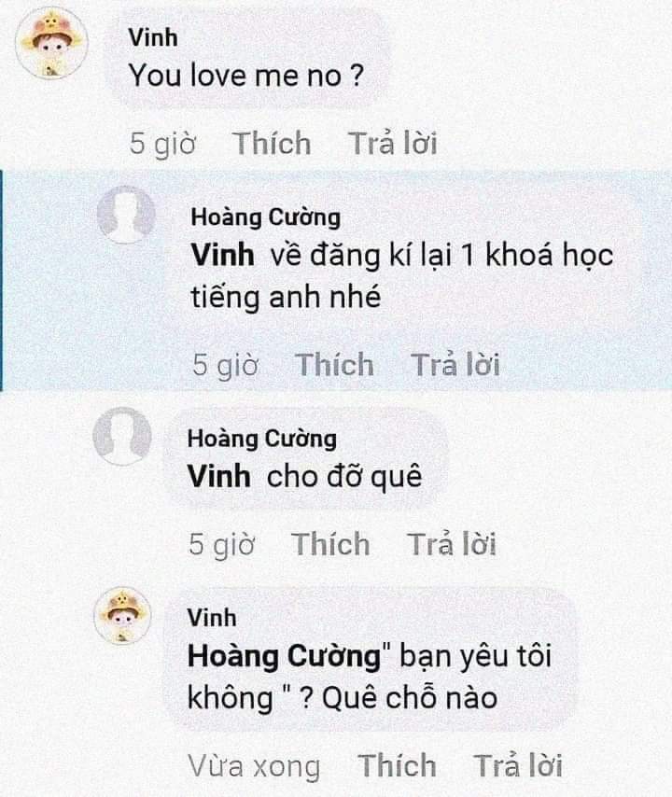Open the Hoàng Cường mention in Vinh's last reply
672x797 pixels.
tap(284, 656)
